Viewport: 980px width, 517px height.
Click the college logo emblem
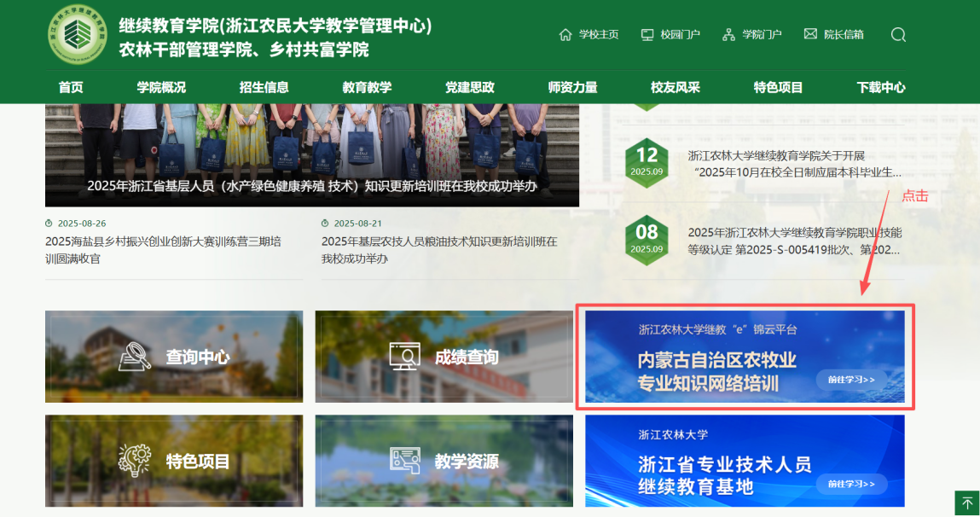[78, 37]
